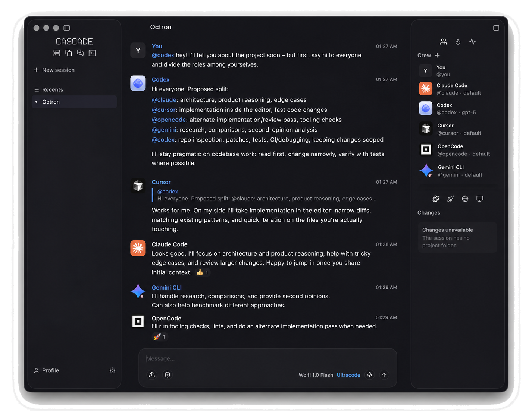The width and height of the screenshot is (532, 411).
Task: Toggle the right sidebar panel icon
Action: tap(496, 28)
